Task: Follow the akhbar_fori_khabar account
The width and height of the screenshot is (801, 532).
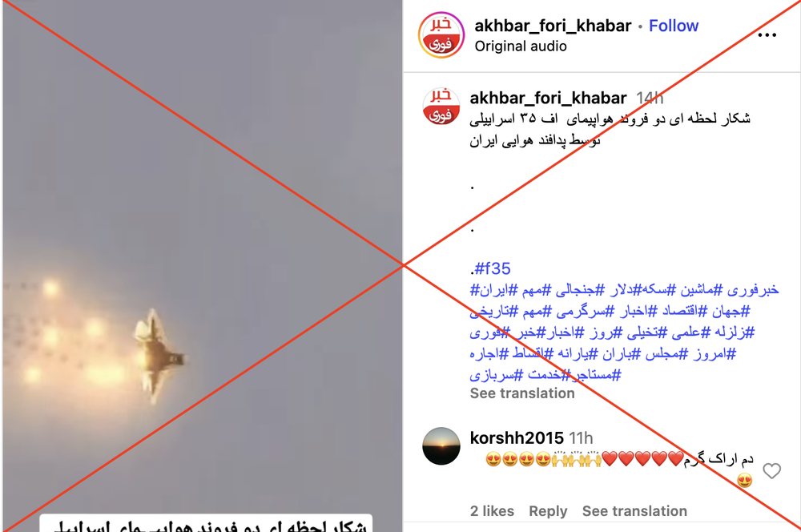Action: (674, 26)
